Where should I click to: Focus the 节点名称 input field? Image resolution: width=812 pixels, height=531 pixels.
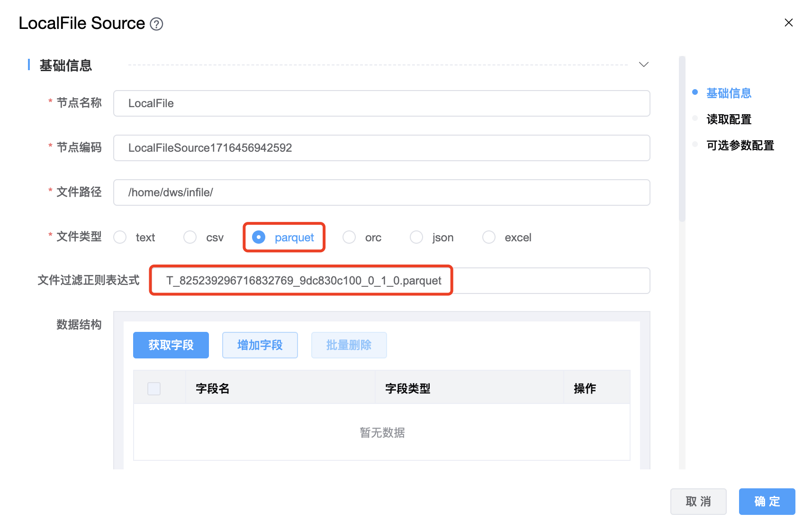(x=381, y=103)
